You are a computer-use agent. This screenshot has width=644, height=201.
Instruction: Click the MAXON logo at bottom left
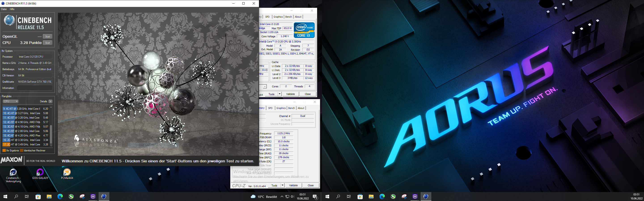coord(11,160)
